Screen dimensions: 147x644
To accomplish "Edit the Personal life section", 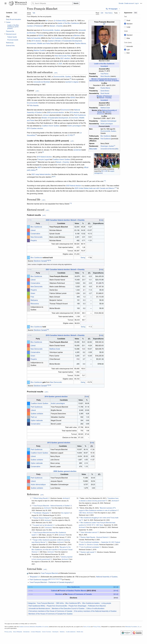I will click(43, 200).
